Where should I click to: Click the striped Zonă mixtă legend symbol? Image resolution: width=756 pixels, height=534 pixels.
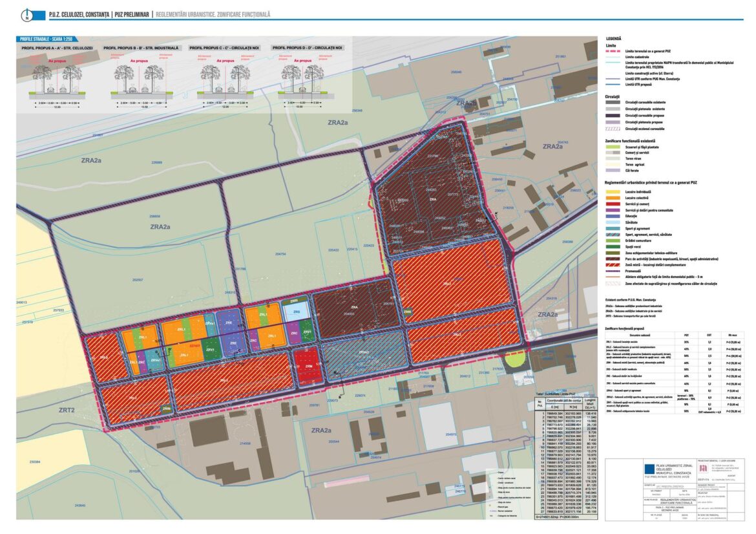click(612, 265)
